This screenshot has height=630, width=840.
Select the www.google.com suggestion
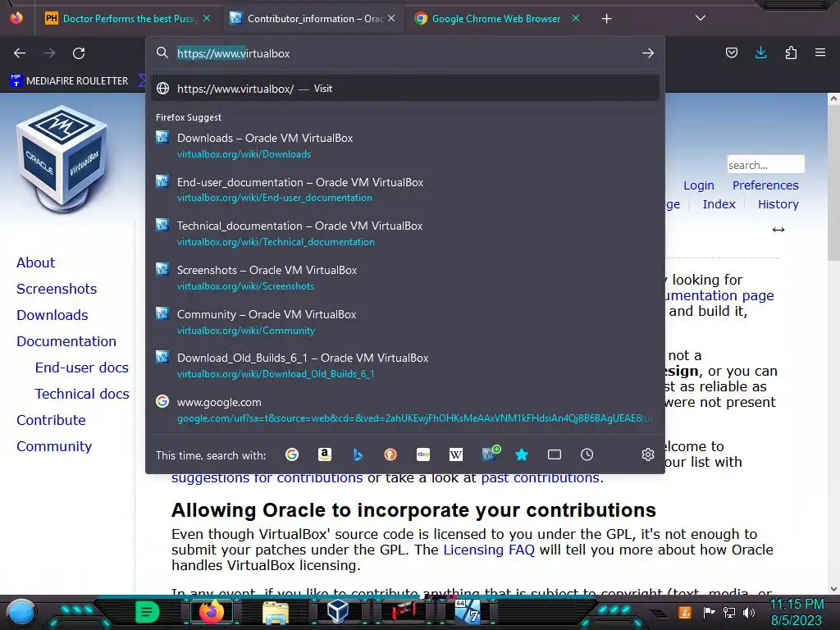pos(405,410)
